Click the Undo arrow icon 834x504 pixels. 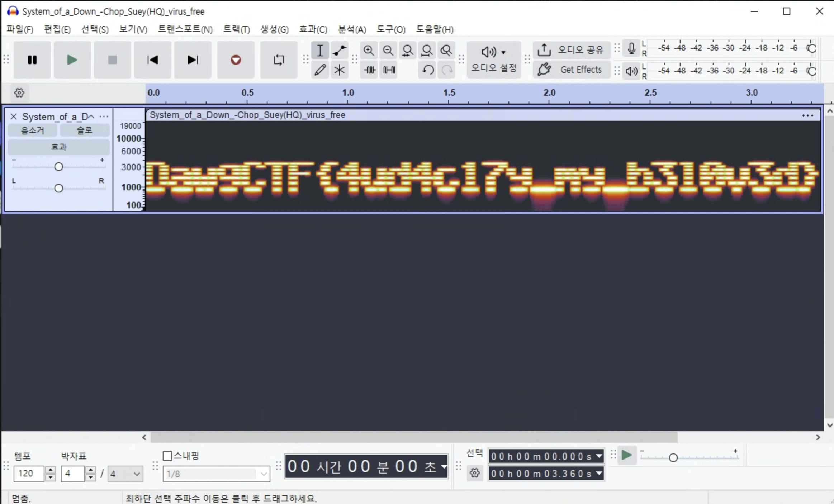[427, 70]
